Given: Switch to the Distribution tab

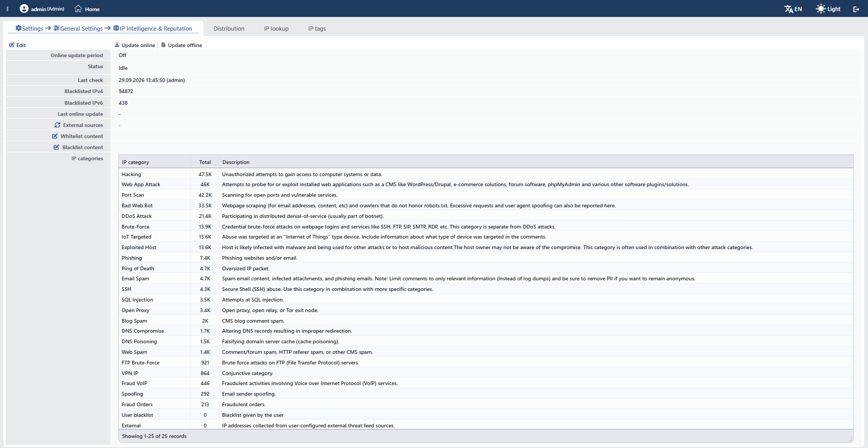Looking at the screenshot, I should (229, 29).
